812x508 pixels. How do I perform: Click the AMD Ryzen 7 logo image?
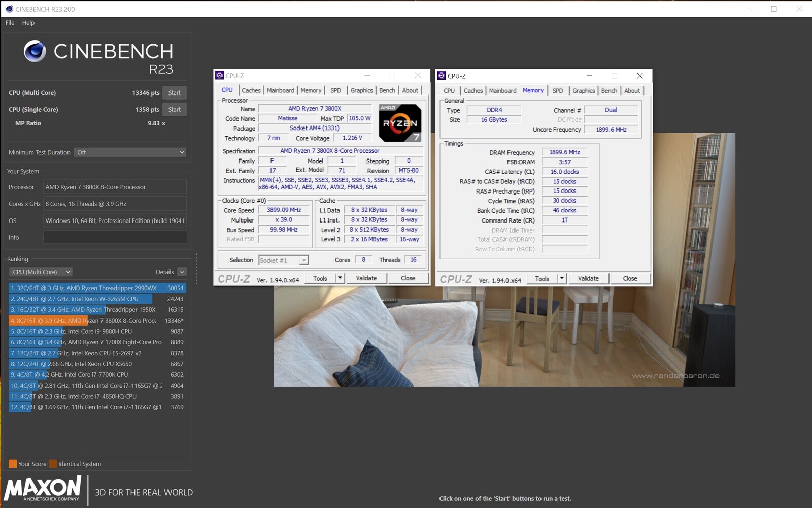point(400,123)
